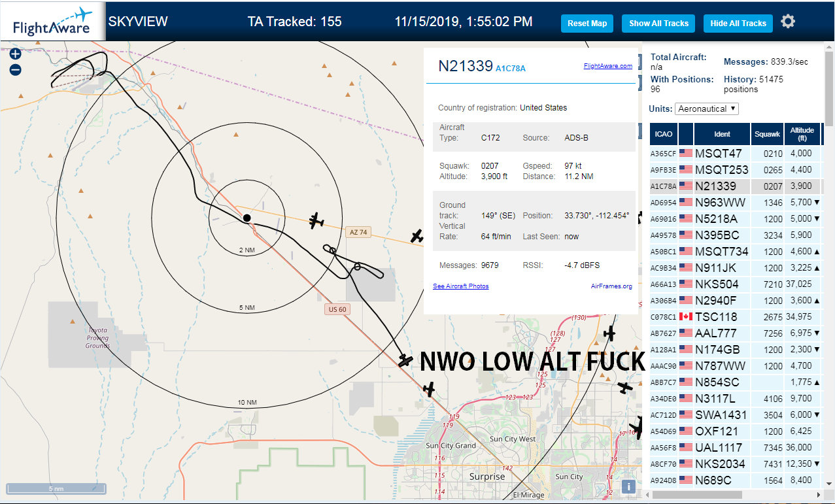The image size is (835, 504).
Task: Sort table by ICAO column header
Action: (x=664, y=134)
